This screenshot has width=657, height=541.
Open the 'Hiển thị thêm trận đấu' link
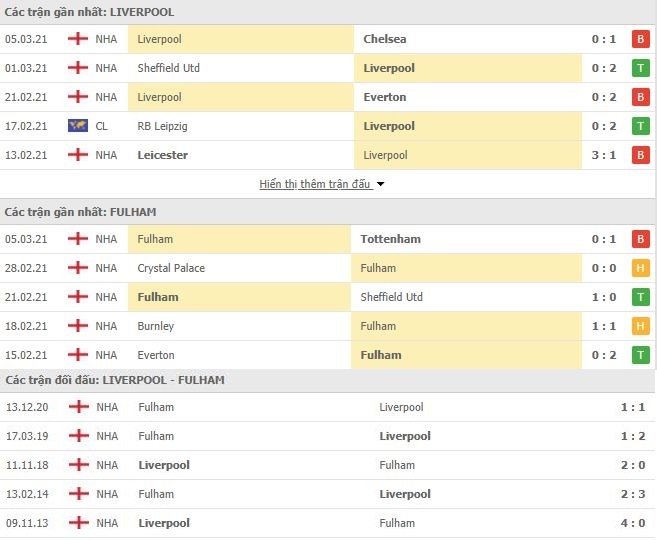[315, 184]
